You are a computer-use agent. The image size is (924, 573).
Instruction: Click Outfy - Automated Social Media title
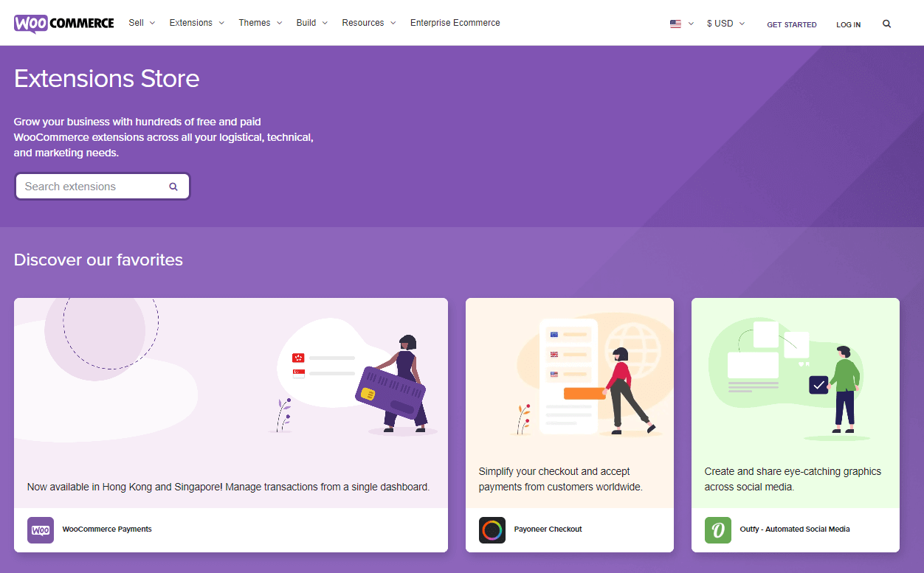click(795, 529)
